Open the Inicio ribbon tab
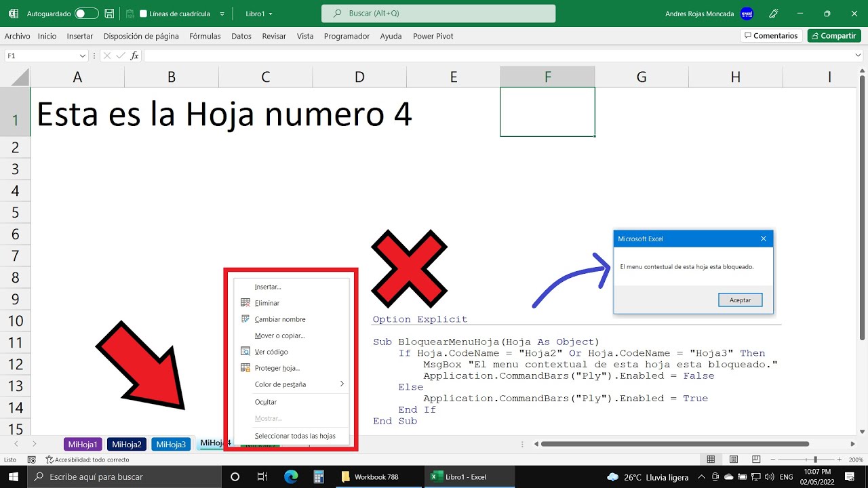 click(47, 36)
